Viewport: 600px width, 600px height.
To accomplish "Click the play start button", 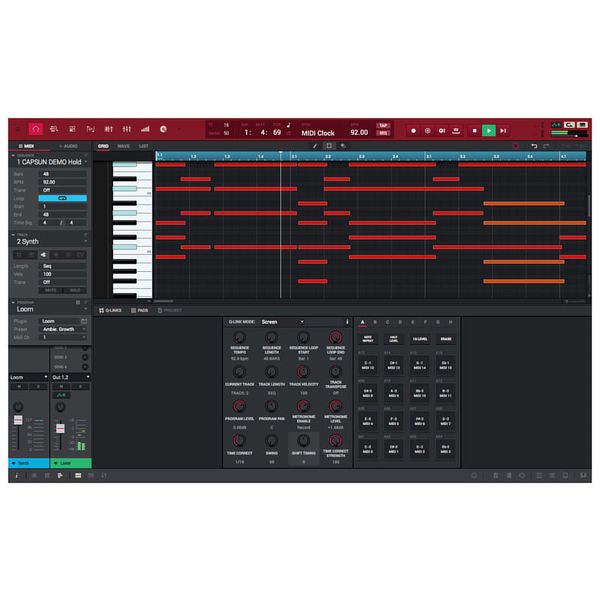I will click(x=503, y=131).
